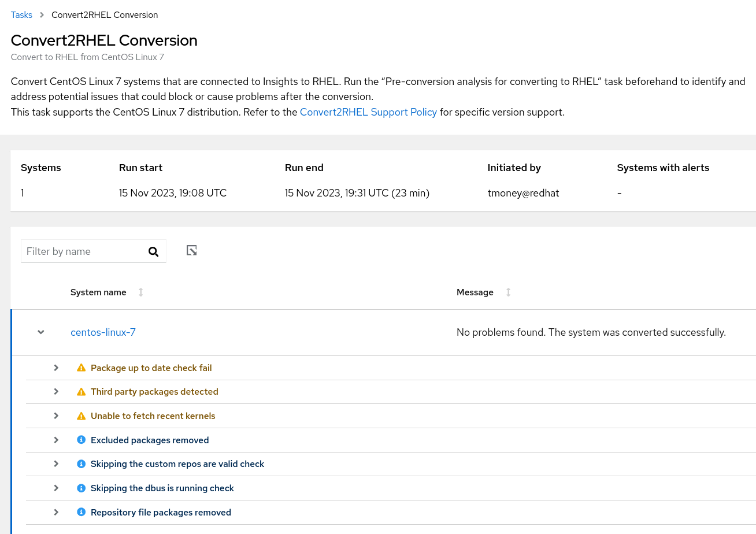Click the search magnifier icon
Viewport: 756px width, 534px height.
tap(153, 251)
